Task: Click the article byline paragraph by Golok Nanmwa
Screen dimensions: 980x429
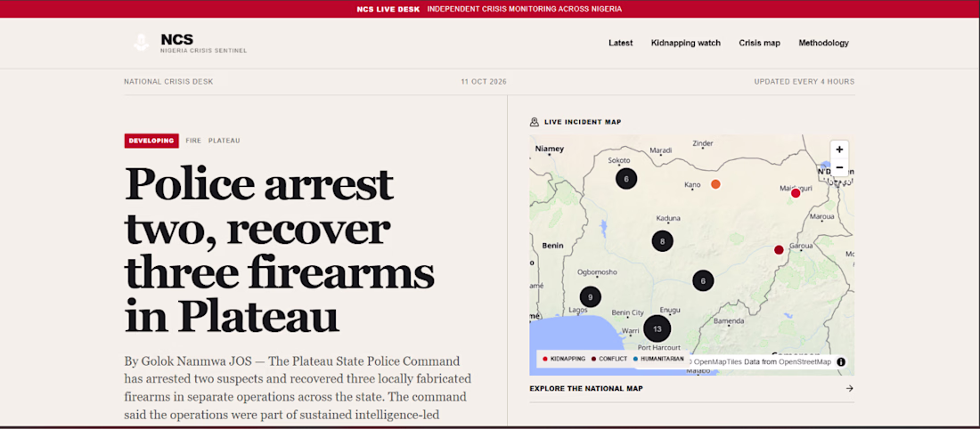Action: [x=298, y=387]
